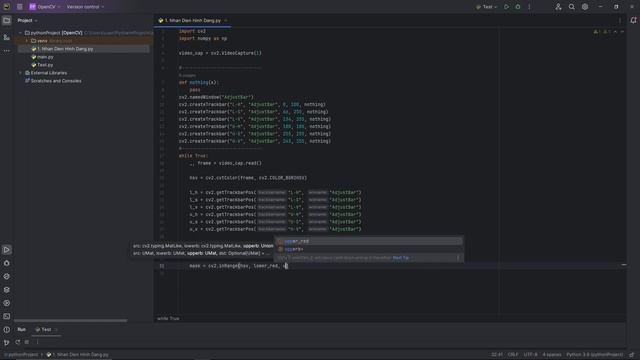The image size is (640, 360).
Task: Click 'while True' breadcrumb below editor
Action: point(168,318)
